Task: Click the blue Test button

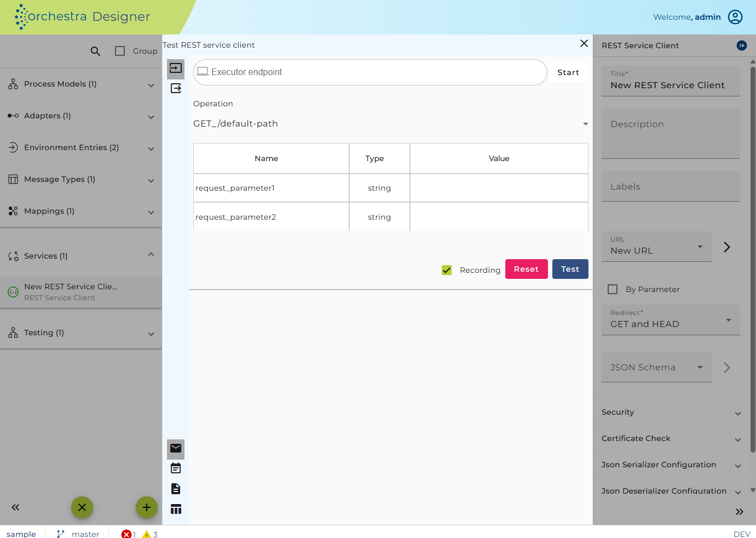Action: coord(570,269)
